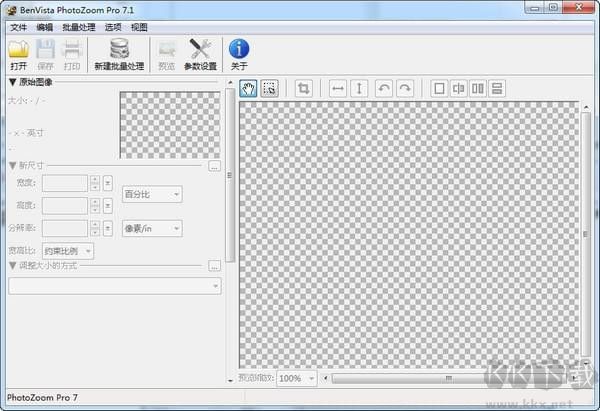600x411 pixels.
Task: Click the 宽度 spinner arrows
Action: tap(95, 183)
